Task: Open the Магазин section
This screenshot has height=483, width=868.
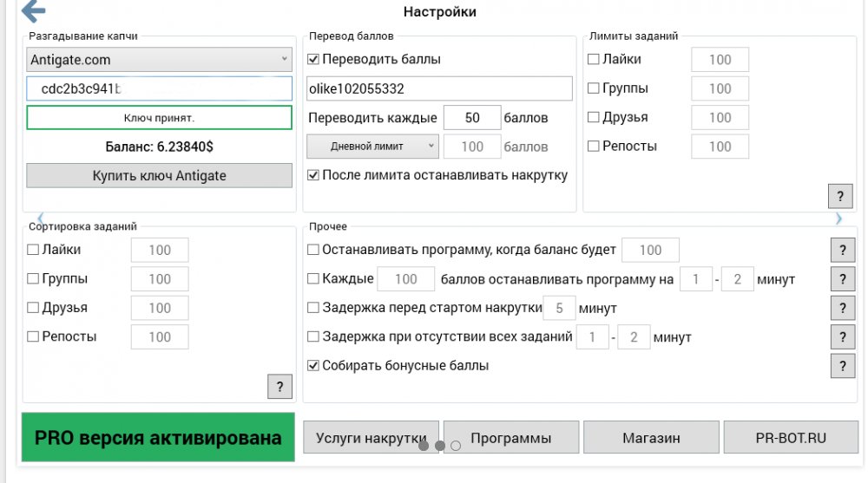Action: [651, 438]
